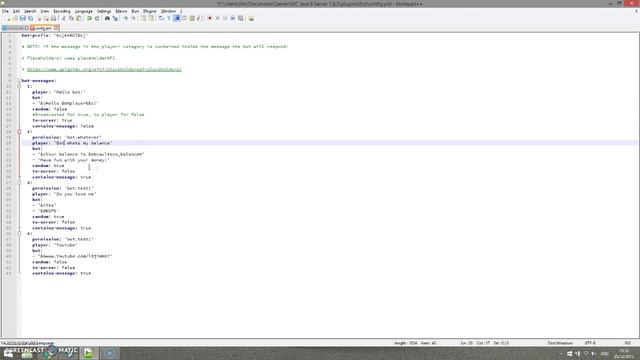Open the Edit menu

point(16,11)
